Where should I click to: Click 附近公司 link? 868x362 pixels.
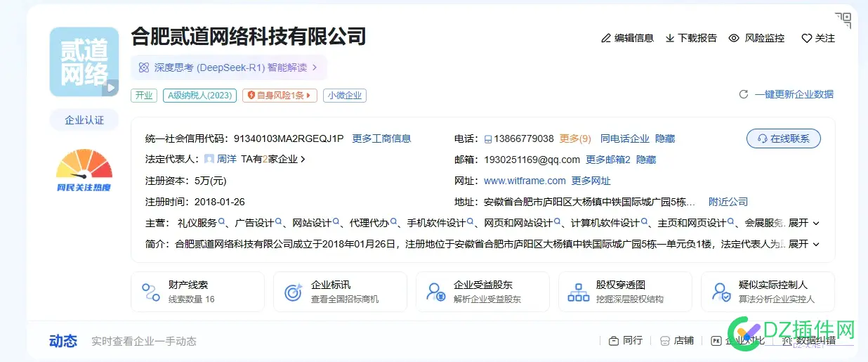click(728, 202)
